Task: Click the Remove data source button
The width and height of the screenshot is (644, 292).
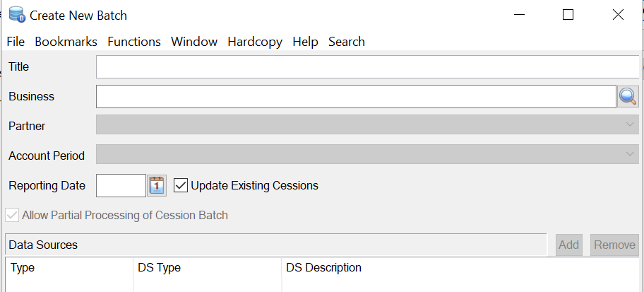Action: [x=614, y=245]
